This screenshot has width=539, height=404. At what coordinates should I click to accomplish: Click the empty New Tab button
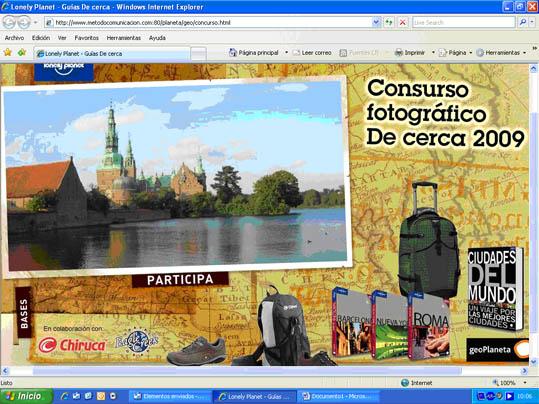click(x=198, y=54)
